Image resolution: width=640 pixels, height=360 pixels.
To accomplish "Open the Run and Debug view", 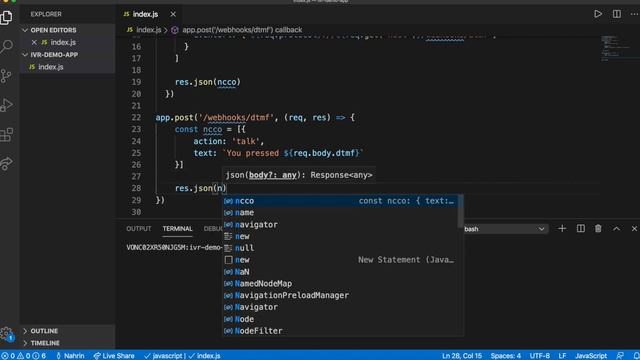I will click(7, 105).
